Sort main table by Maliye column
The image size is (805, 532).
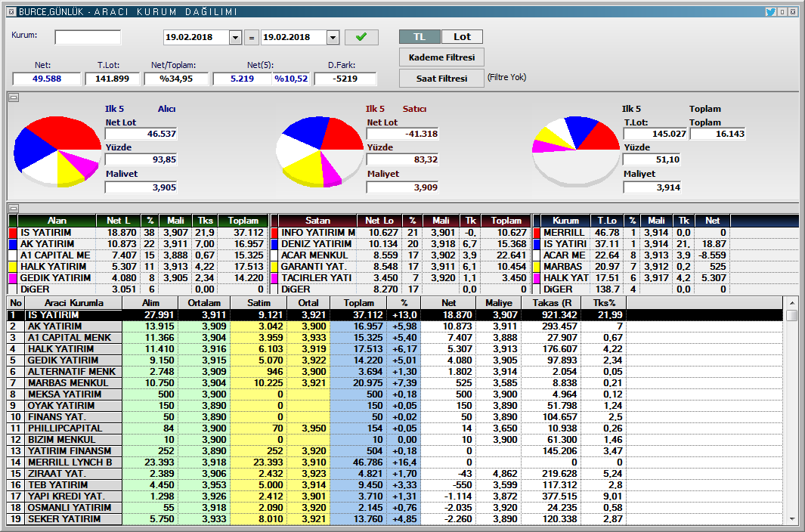499,303
